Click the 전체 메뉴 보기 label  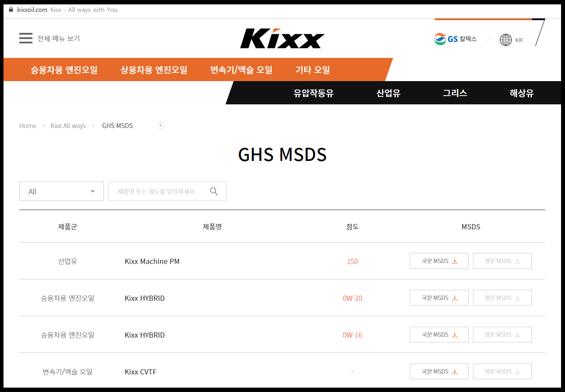[x=59, y=39]
